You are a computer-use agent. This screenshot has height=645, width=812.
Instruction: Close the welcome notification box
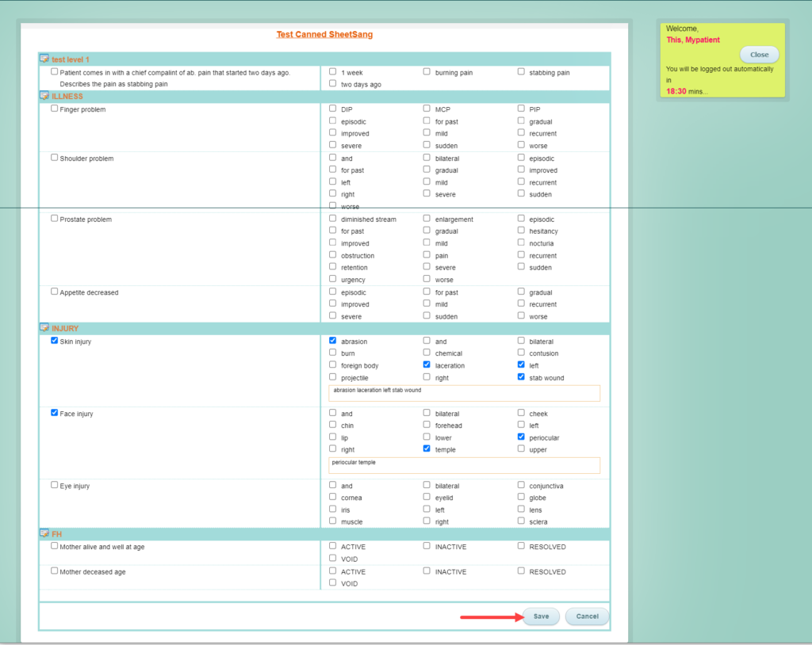point(759,54)
